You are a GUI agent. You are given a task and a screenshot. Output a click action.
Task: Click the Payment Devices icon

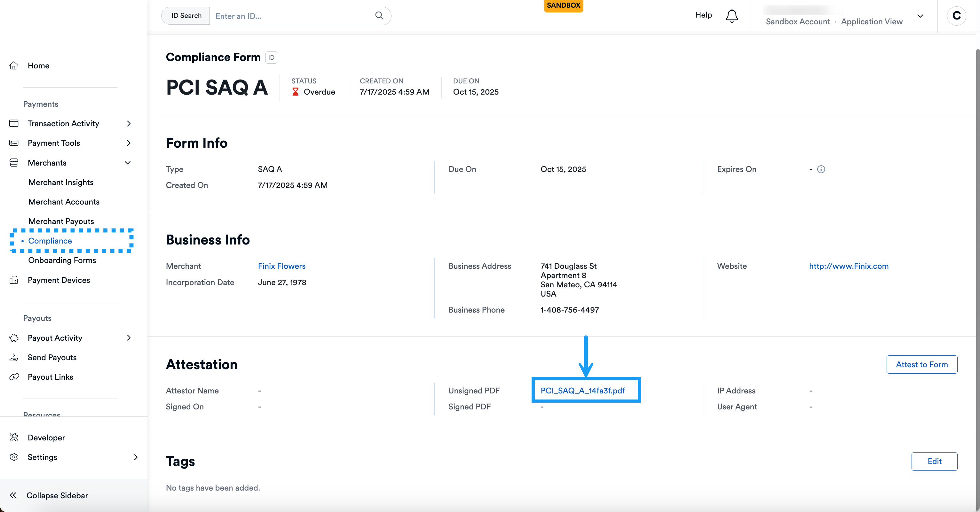coord(14,280)
